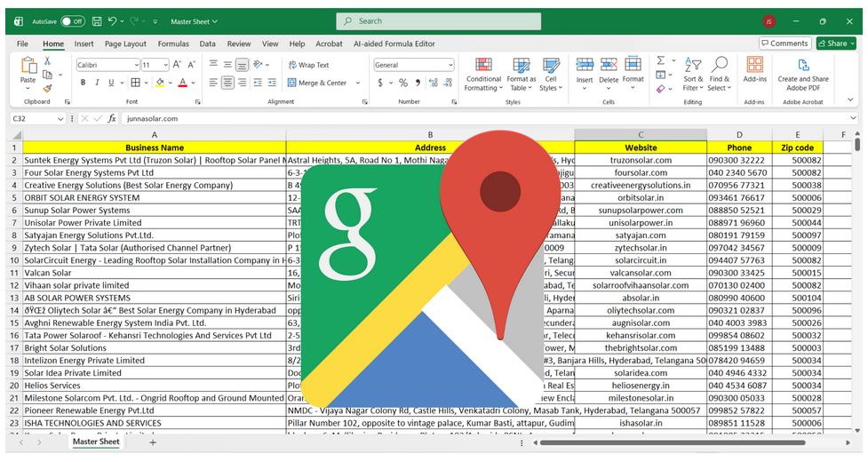Open Format as Table menu
The height and width of the screenshot is (462, 868).
coord(521,75)
